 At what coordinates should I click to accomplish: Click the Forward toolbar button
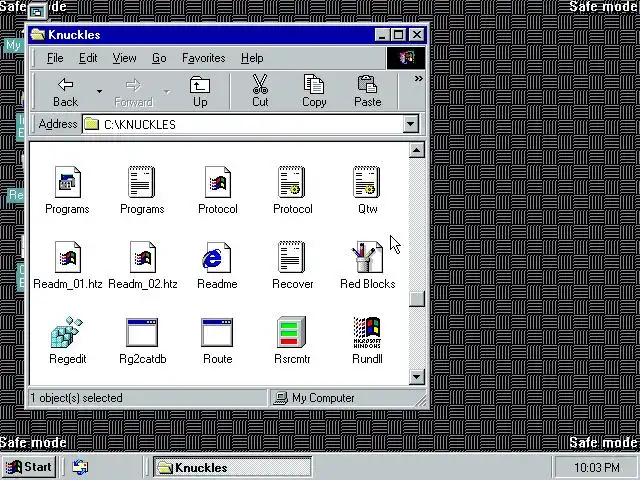(133, 92)
